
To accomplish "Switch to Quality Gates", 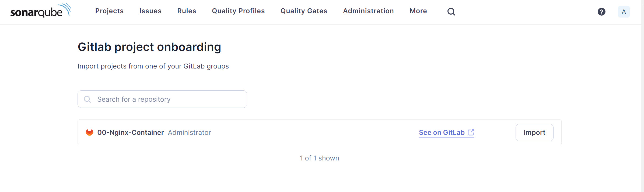I will coord(304,11).
